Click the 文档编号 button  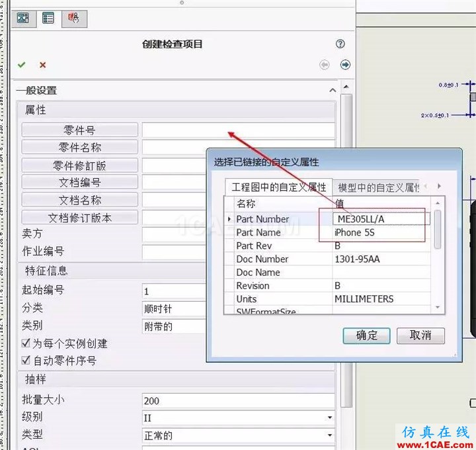click(80, 182)
